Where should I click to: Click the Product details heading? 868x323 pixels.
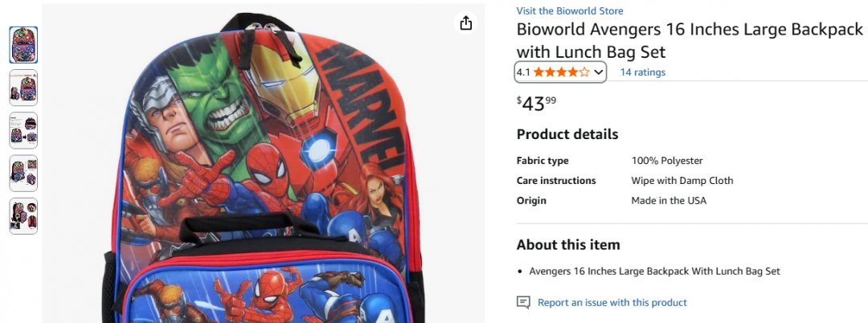(567, 134)
